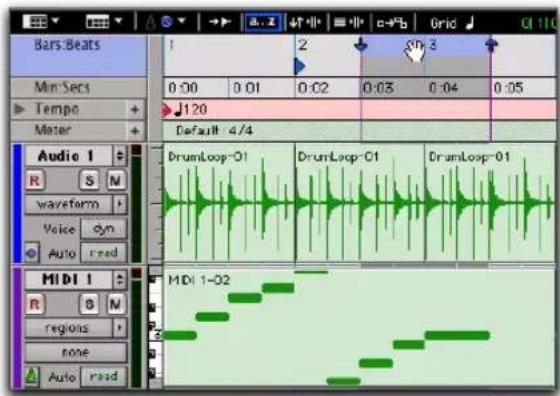This screenshot has height=396, width=560.
Task: Click bar 3 in Bars:Beats ruler
Action: [x=433, y=45]
